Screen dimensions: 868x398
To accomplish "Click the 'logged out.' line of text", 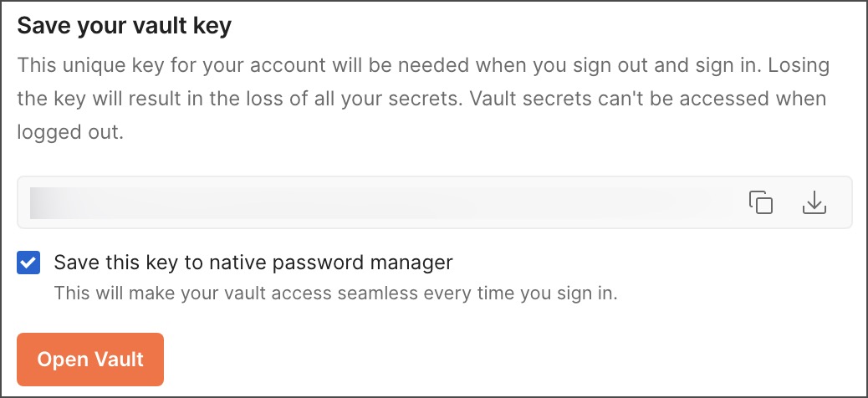I will pyautogui.click(x=69, y=133).
